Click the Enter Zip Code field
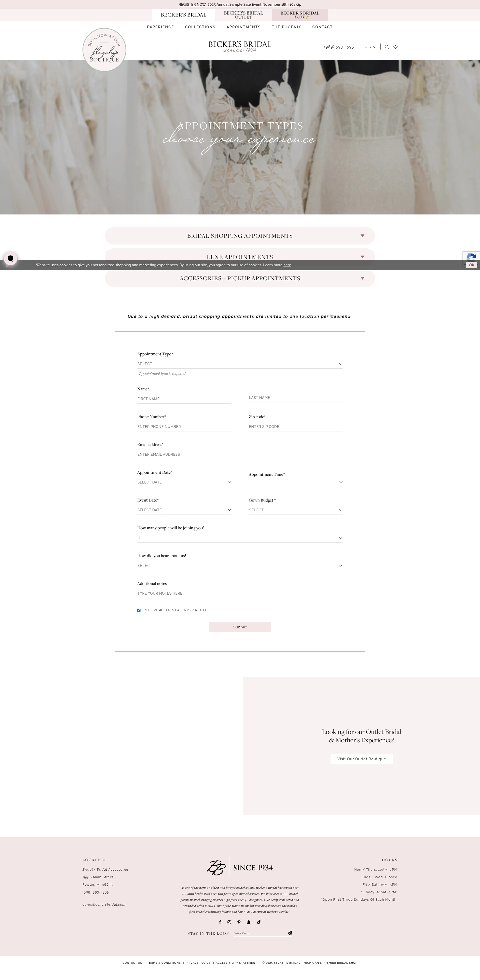 pyautogui.click(x=296, y=426)
